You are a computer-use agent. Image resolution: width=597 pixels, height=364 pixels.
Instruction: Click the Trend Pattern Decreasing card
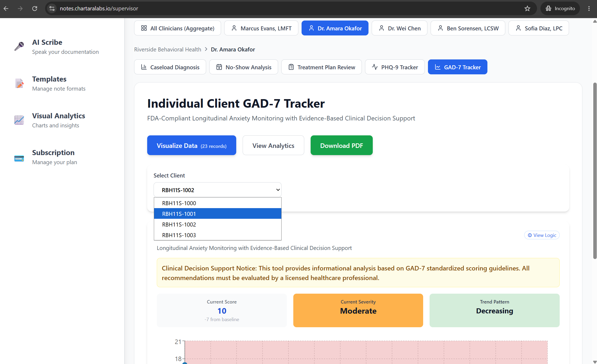[x=495, y=310]
